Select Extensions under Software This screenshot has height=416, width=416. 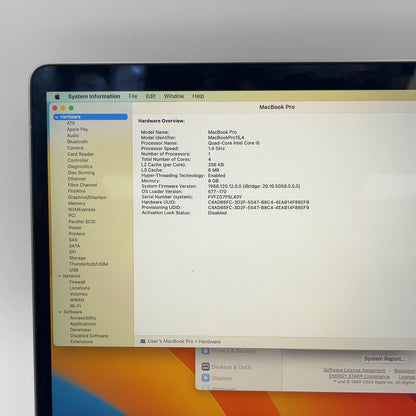pos(81,342)
